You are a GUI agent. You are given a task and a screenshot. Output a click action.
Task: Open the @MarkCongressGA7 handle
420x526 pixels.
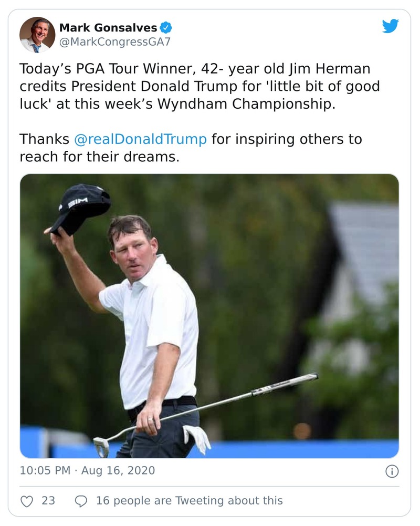(x=114, y=42)
